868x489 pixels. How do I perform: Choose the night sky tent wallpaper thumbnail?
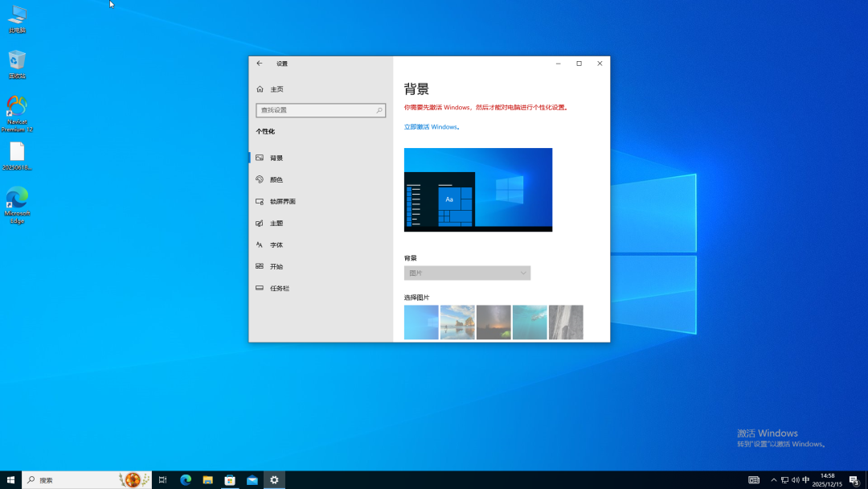coord(493,323)
